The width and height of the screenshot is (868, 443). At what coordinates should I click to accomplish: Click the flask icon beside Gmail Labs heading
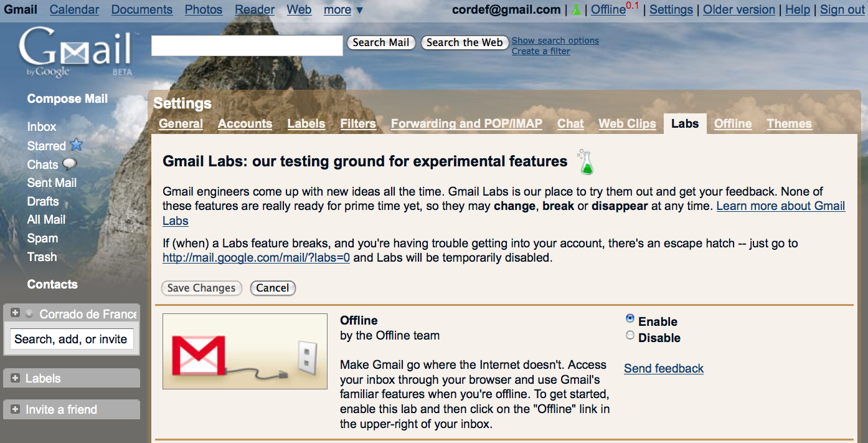tap(585, 162)
